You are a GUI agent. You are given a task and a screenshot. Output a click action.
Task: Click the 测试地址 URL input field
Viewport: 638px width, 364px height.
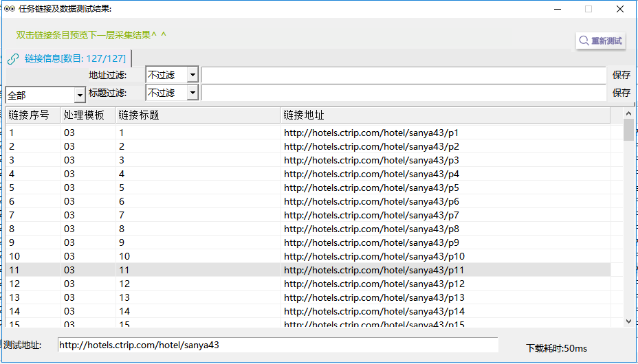(x=278, y=345)
